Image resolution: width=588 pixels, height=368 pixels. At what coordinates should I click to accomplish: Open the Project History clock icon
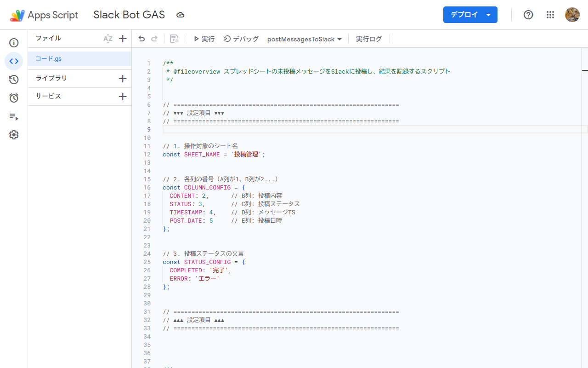14,80
